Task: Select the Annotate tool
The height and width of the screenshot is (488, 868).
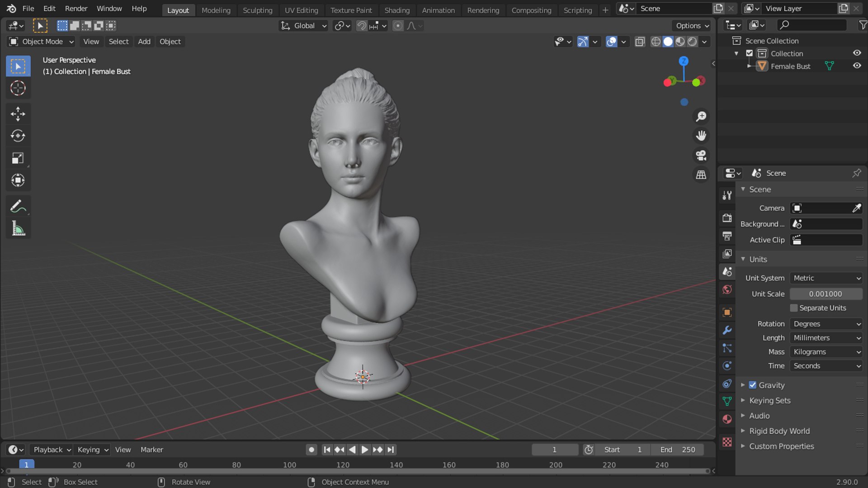Action: coord(18,206)
